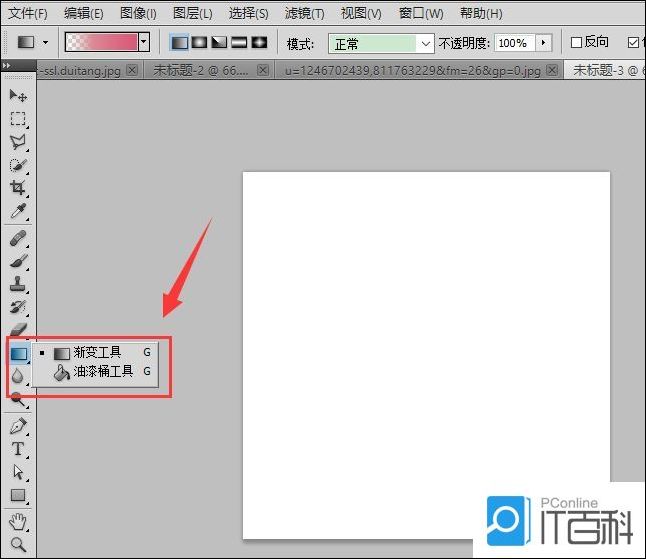Select the Dodge tool
The image size is (646, 559).
(18, 399)
